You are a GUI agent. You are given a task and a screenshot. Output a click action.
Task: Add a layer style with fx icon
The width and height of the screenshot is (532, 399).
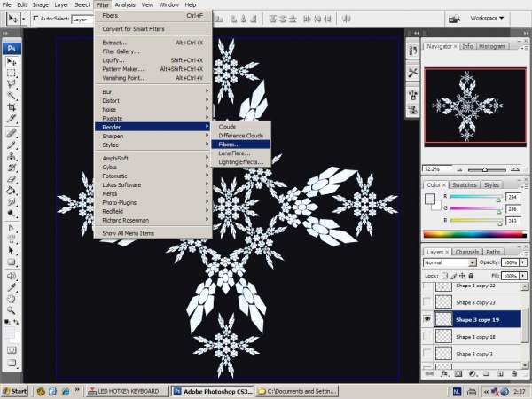pos(444,373)
